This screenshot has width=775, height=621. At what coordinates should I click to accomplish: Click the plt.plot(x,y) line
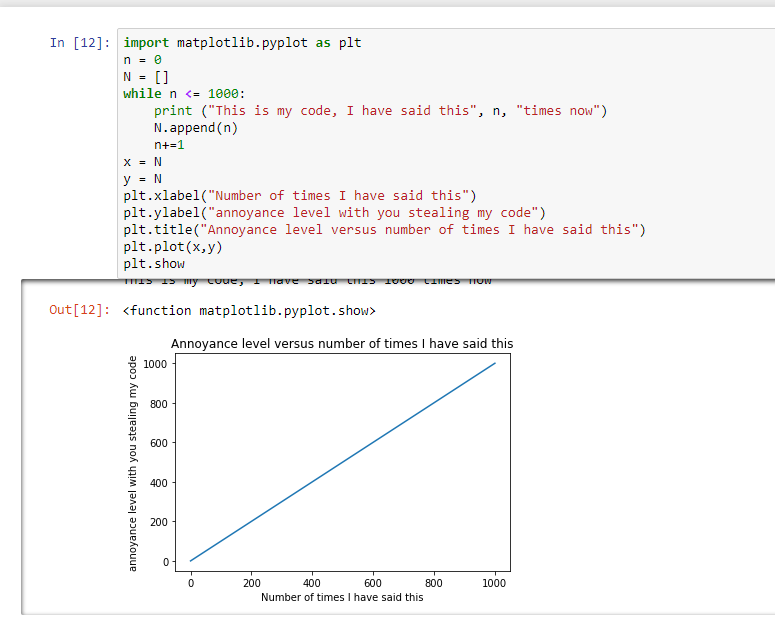tap(173, 247)
